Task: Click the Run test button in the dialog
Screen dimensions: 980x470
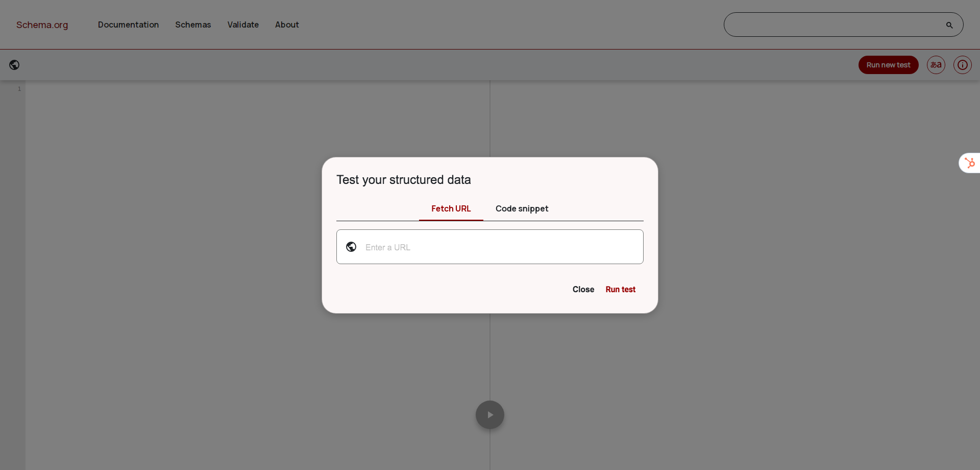Action: click(x=620, y=289)
